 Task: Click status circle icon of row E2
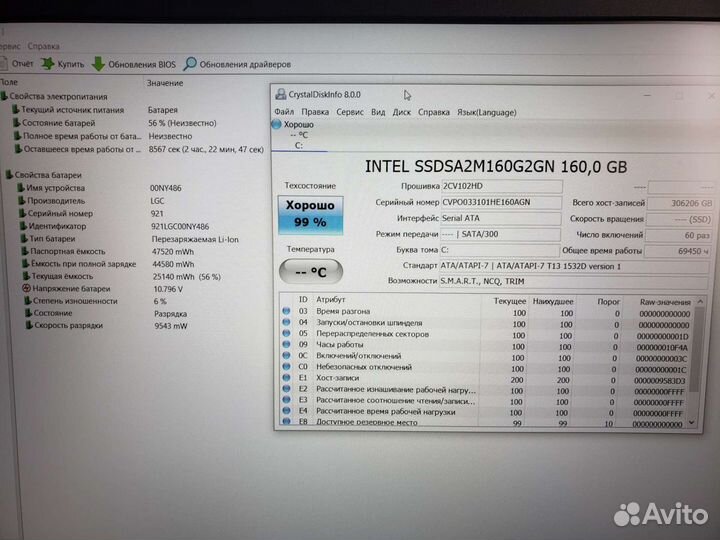tap(287, 388)
